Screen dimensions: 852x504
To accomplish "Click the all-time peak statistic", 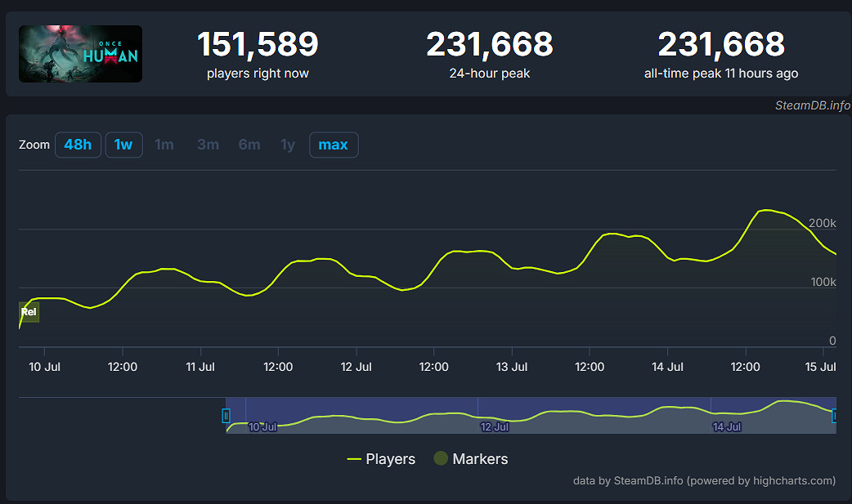I will point(720,54).
